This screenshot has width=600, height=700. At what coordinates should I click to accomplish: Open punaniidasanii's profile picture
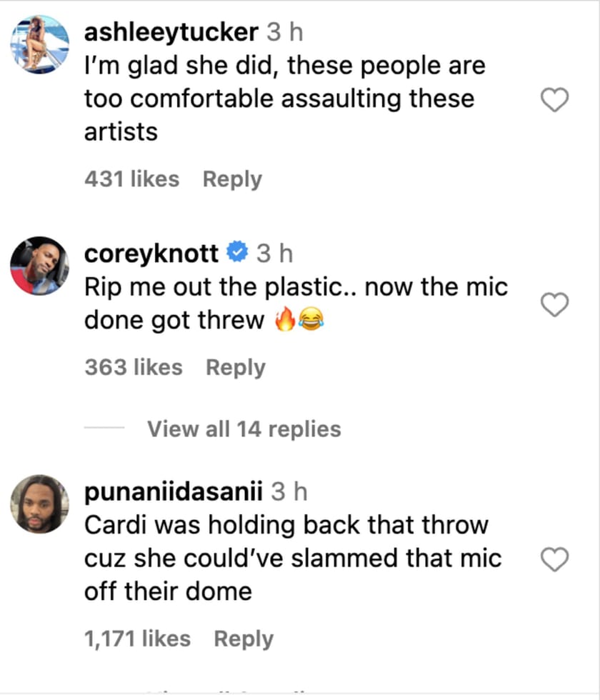[39, 504]
